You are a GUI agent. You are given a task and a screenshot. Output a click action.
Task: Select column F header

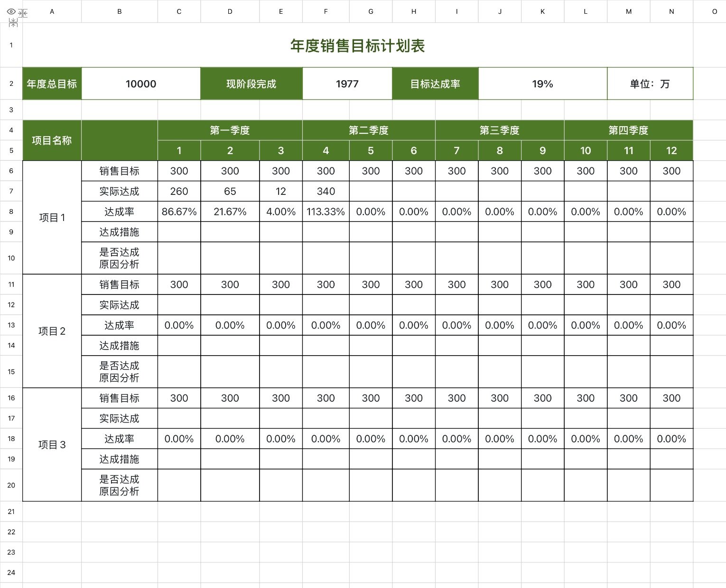(326, 11)
